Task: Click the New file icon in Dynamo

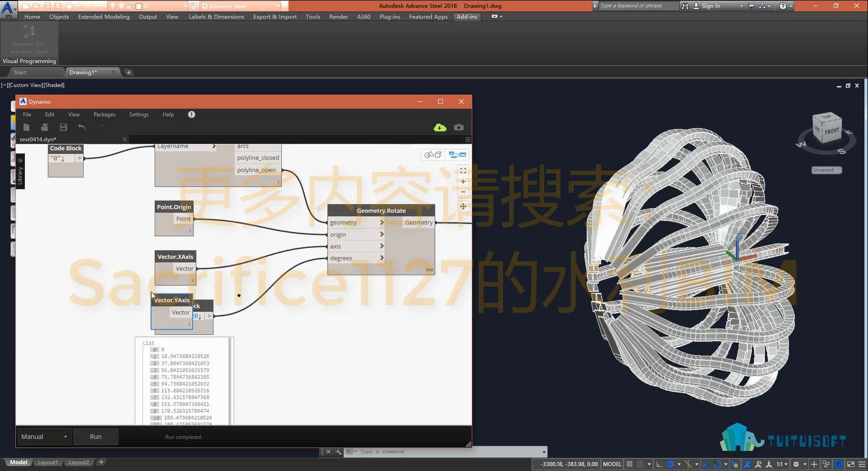Action: (26, 127)
